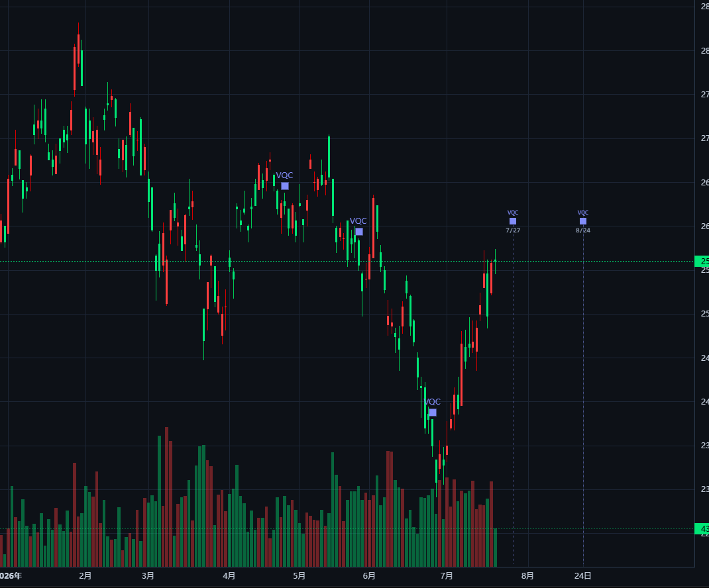Click the 3月 label on the time axis
The image size is (709, 588).
(148, 576)
